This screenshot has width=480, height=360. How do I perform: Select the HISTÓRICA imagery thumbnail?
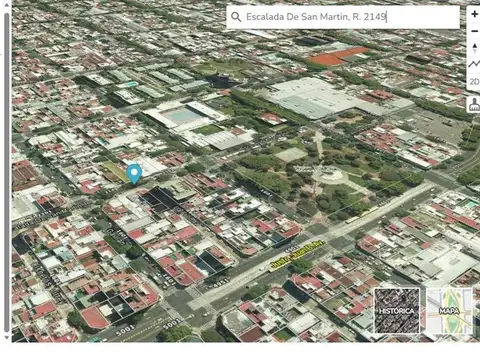tap(397, 311)
